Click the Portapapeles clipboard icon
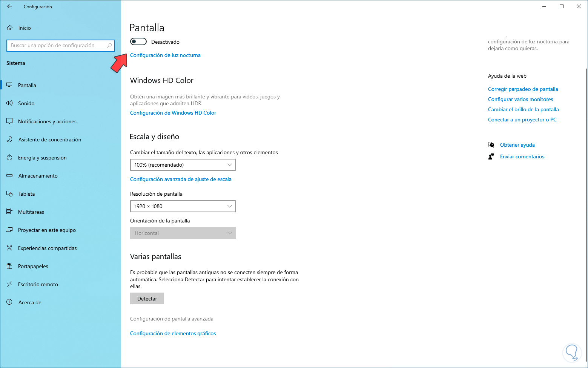 tap(9, 266)
